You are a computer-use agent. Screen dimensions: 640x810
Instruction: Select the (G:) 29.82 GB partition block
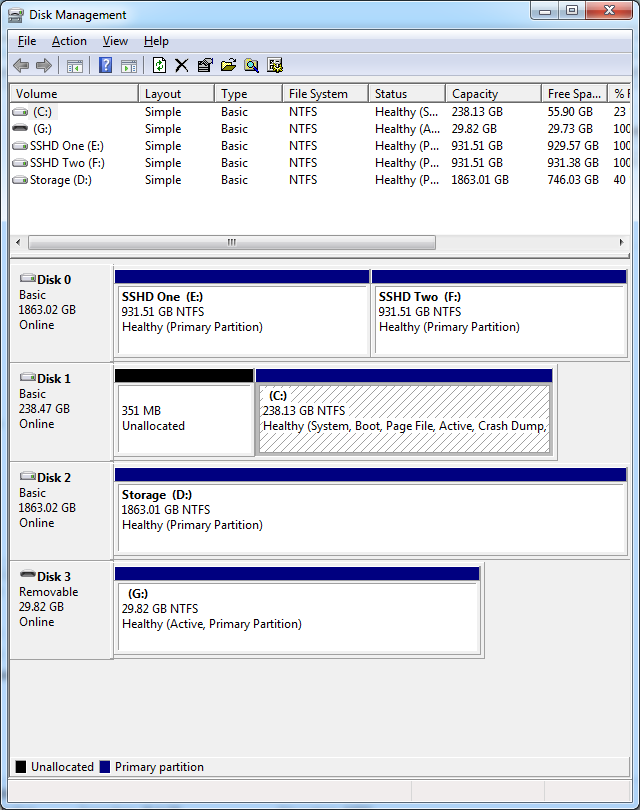(x=298, y=610)
